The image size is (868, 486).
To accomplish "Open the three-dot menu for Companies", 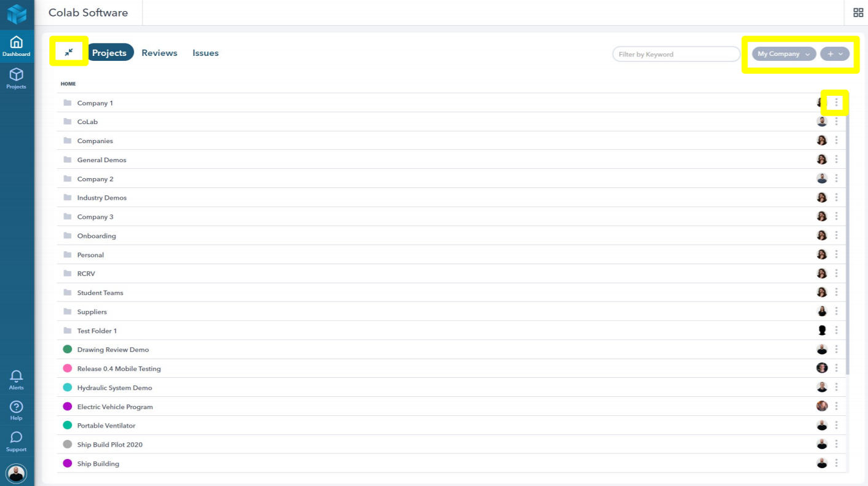I will pos(836,141).
